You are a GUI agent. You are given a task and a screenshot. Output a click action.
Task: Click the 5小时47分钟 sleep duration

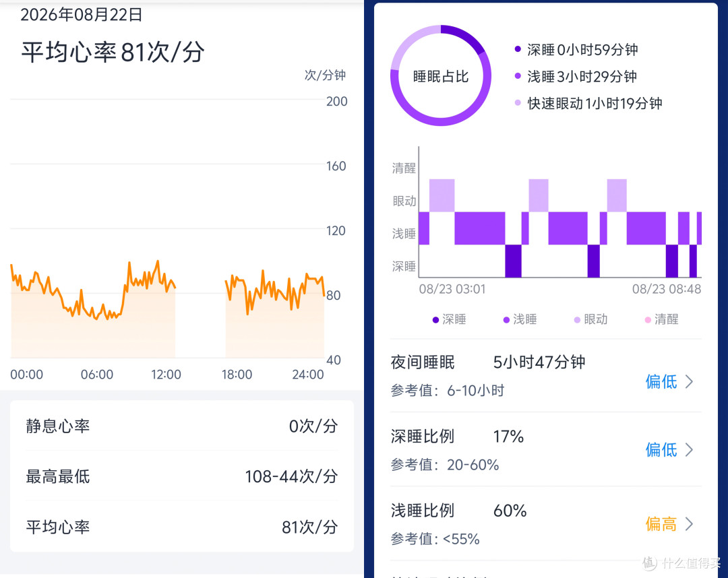click(539, 362)
